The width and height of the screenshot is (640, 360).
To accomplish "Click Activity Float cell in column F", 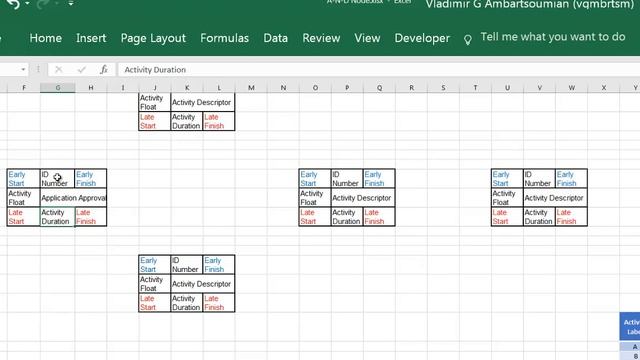I will tap(23, 198).
